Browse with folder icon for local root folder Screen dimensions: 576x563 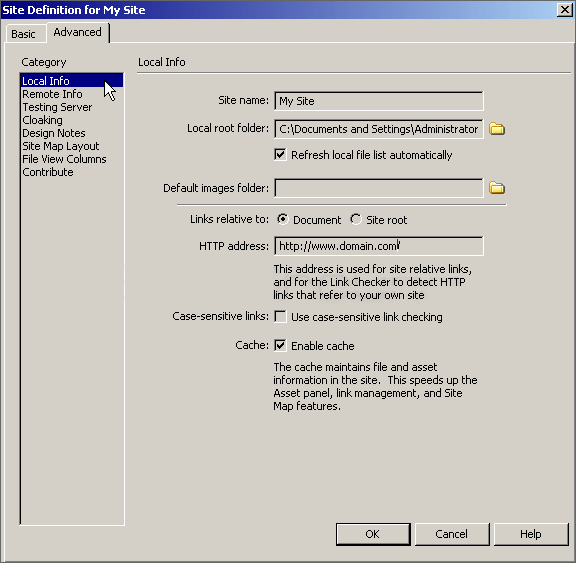click(x=497, y=129)
